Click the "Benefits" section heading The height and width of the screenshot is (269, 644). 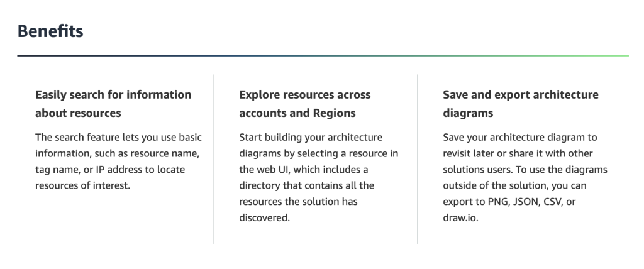point(50,31)
